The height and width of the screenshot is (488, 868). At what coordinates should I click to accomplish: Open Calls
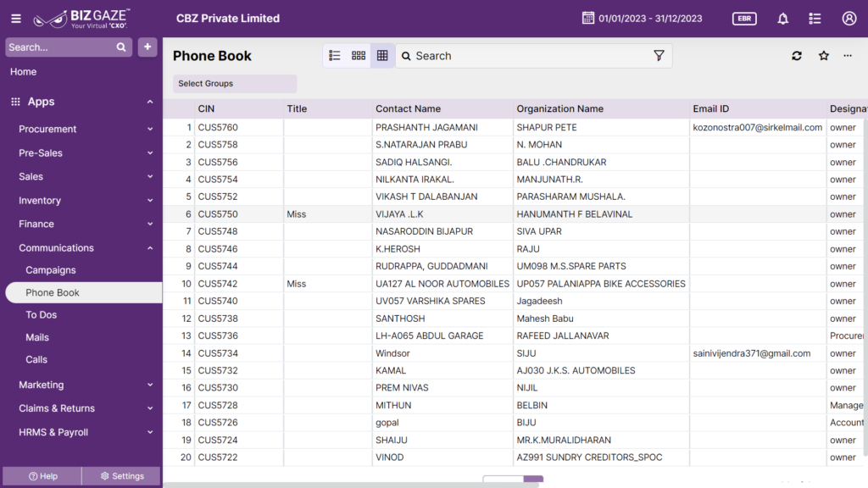[36, 359]
